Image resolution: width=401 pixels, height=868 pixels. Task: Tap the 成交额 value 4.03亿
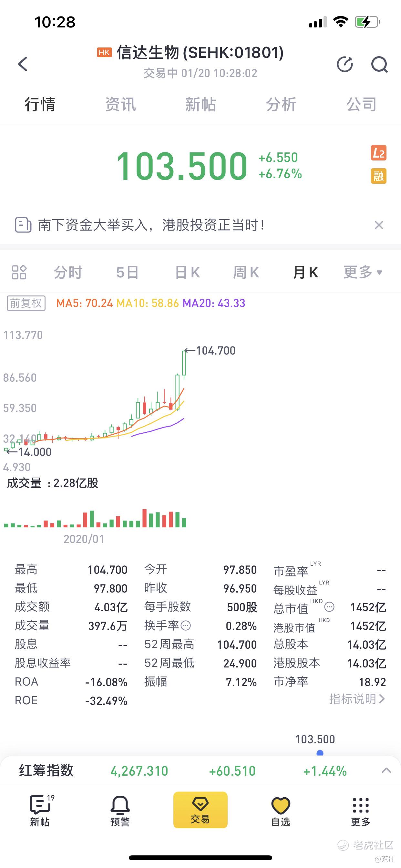click(x=111, y=607)
